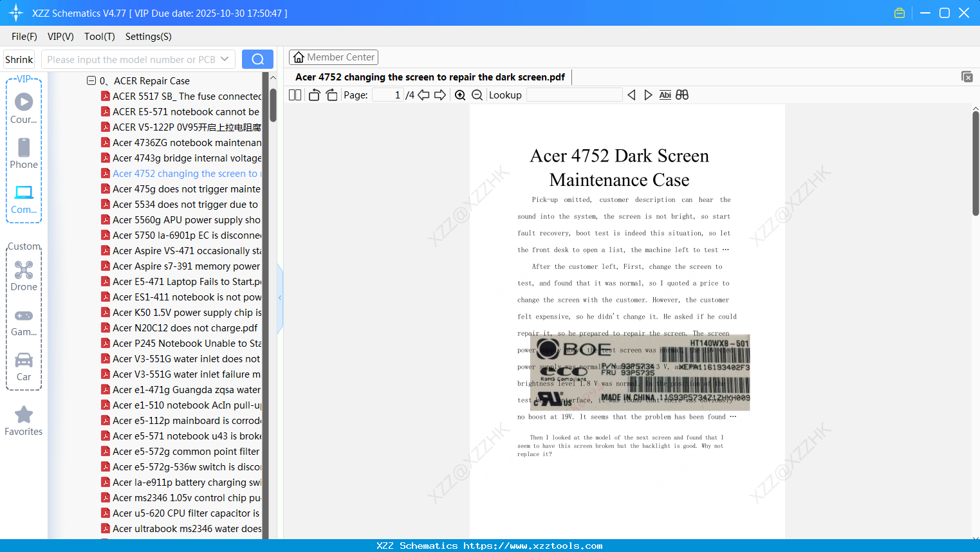980x552 pixels.
Task: Open Acer 4743g bridge internal voltage PDF
Action: (181, 158)
